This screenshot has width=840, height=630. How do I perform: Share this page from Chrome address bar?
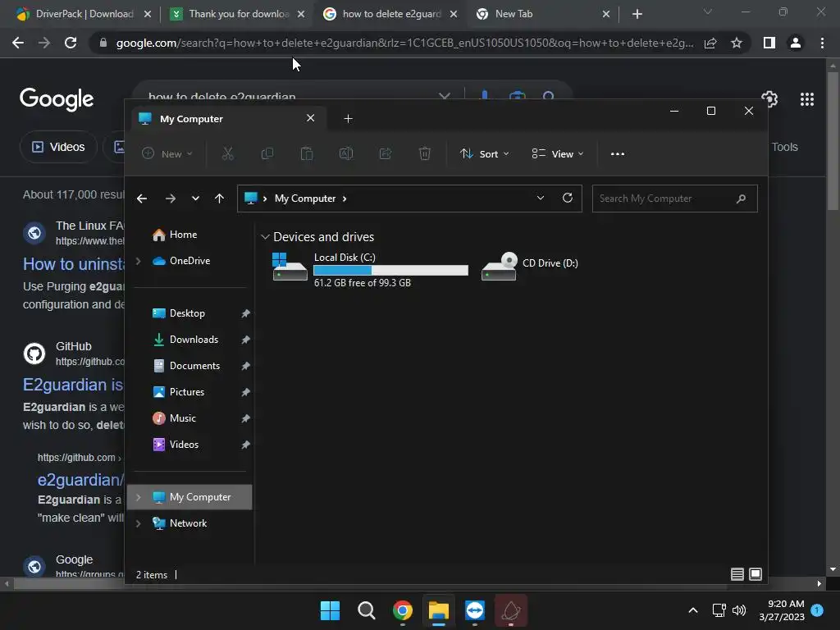[x=710, y=43]
